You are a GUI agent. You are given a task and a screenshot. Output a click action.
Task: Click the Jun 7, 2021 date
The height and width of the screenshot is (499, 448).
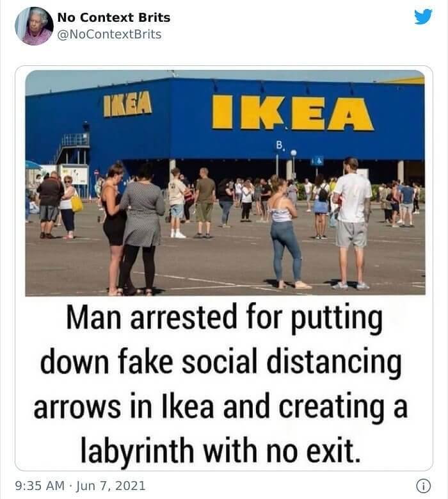click(110, 486)
